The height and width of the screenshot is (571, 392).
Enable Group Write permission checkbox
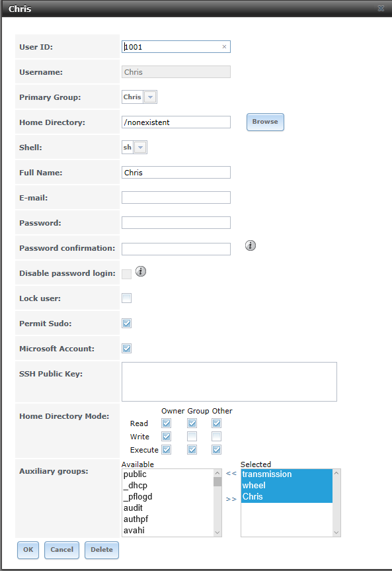[x=192, y=436]
